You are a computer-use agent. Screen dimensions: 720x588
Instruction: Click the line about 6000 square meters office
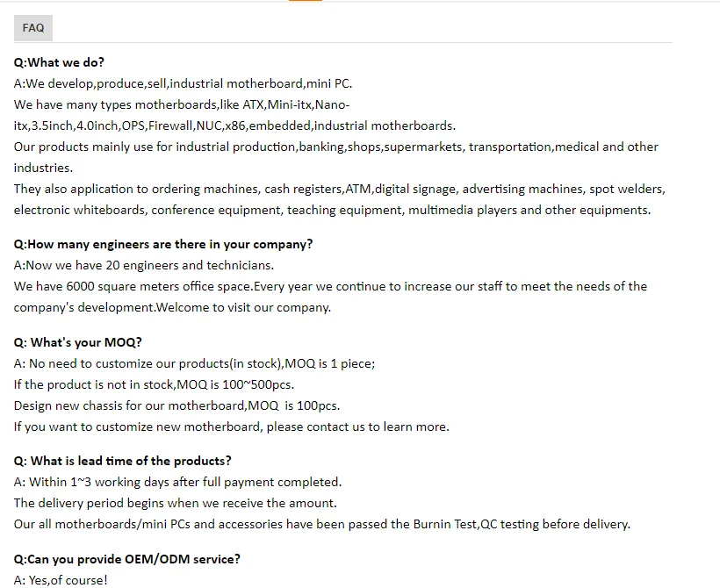point(330,286)
